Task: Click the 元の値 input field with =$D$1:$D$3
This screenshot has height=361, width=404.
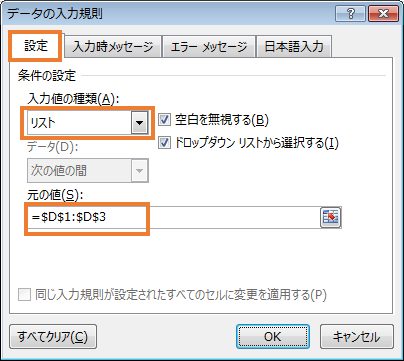Action: coord(173,217)
